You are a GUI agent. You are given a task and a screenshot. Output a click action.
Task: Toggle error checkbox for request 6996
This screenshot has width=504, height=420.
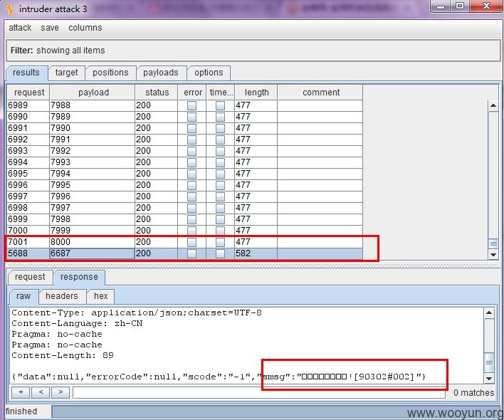click(192, 185)
